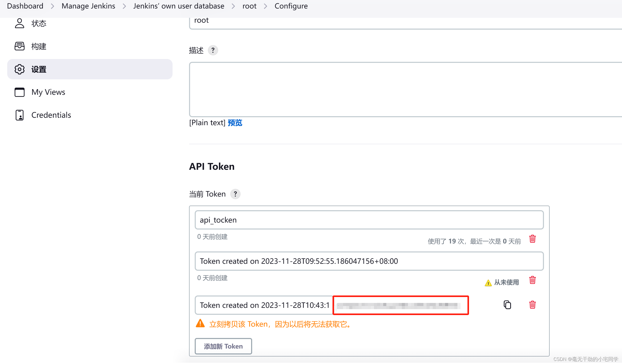Copy the newly created token to clipboard
Image resolution: width=622 pixels, height=364 pixels.
[507, 305]
